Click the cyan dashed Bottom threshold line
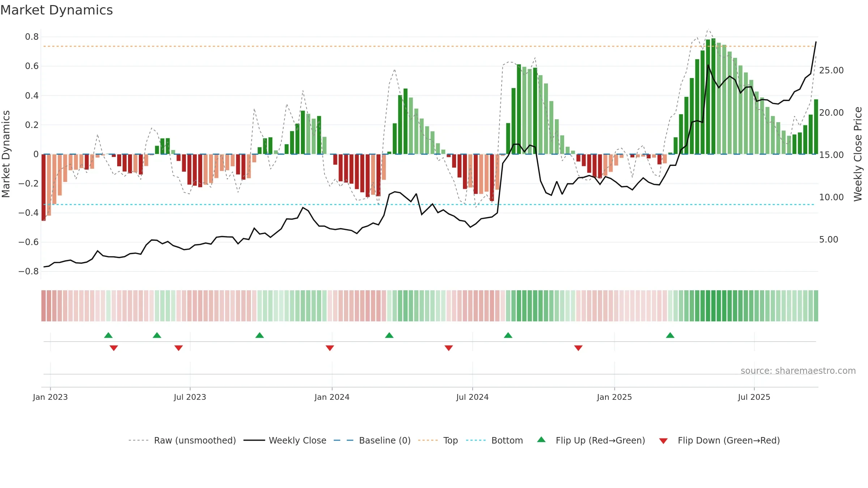 (x=429, y=205)
